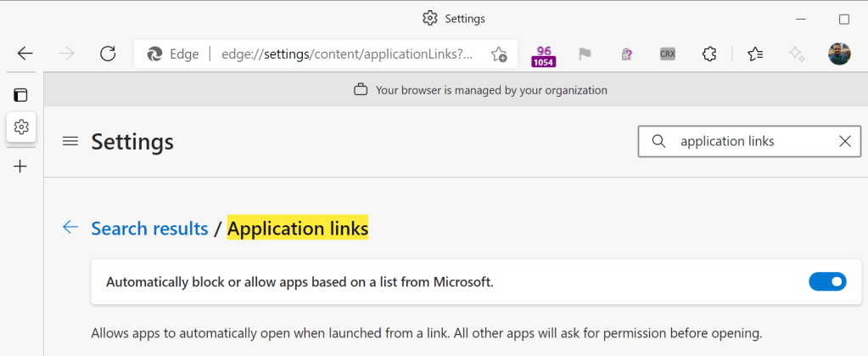Open a new tab with plus button
The width and height of the screenshot is (868, 356).
(x=21, y=166)
